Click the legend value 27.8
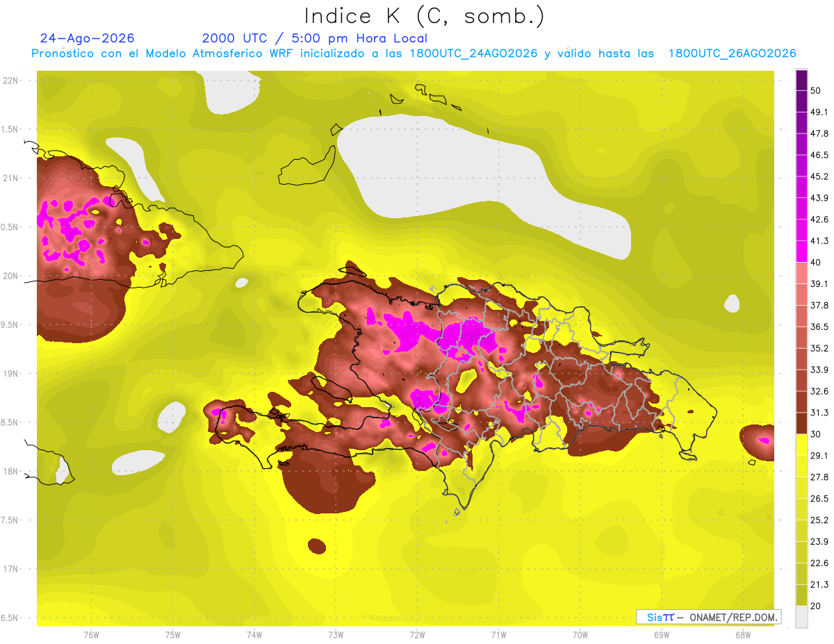The height and width of the screenshot is (644, 834). [819, 477]
